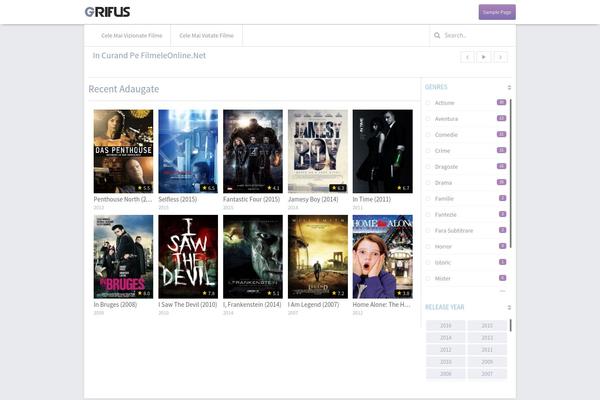The width and height of the screenshot is (600, 400).
Task: Click the Istoric genre label
Action: [x=443, y=263]
